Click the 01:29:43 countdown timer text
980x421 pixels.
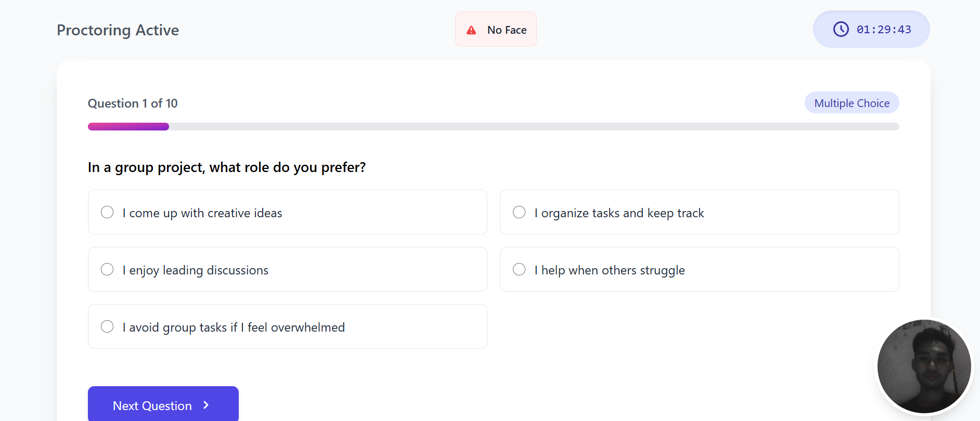(x=884, y=30)
